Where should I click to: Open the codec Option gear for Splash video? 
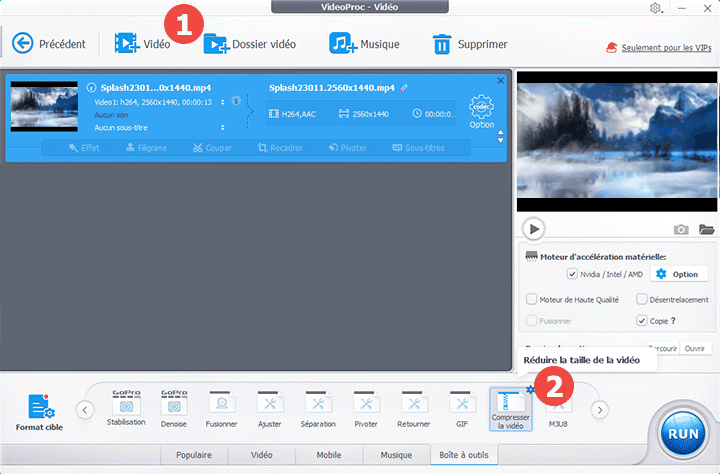[x=481, y=111]
